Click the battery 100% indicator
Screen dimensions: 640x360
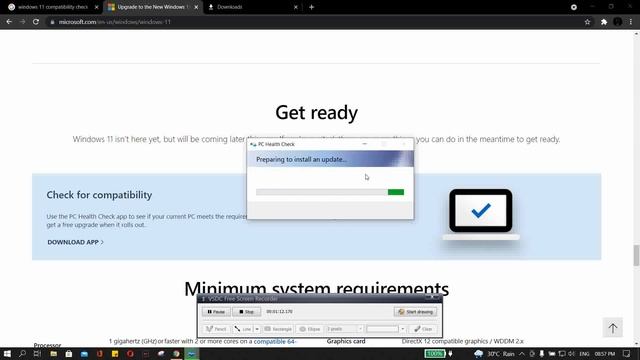pyautogui.click(x=435, y=353)
